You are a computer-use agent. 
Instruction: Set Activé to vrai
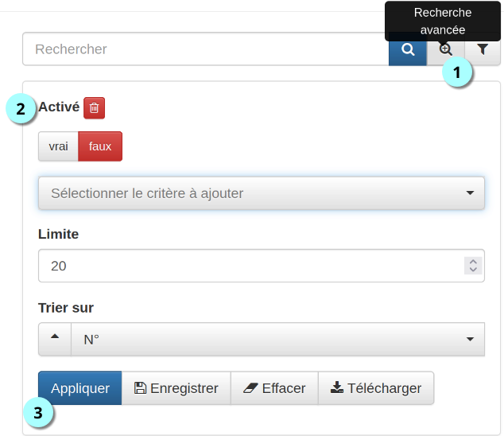[58, 146]
